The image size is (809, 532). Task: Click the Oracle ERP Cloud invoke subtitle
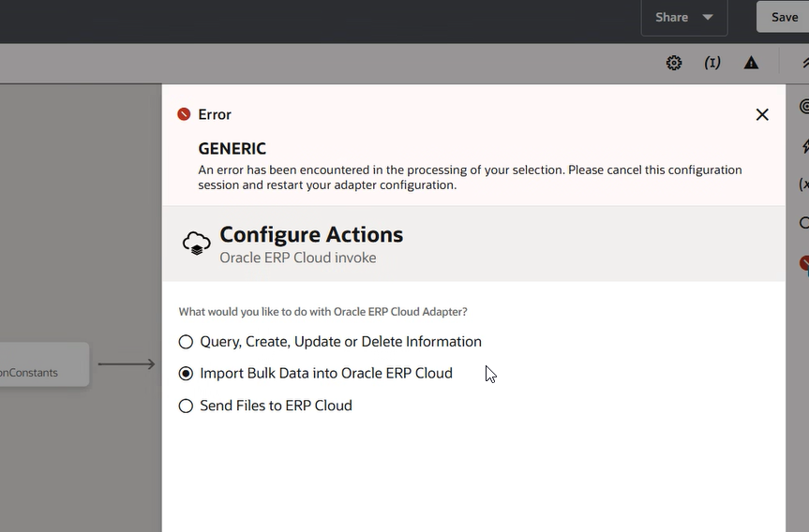(298, 258)
